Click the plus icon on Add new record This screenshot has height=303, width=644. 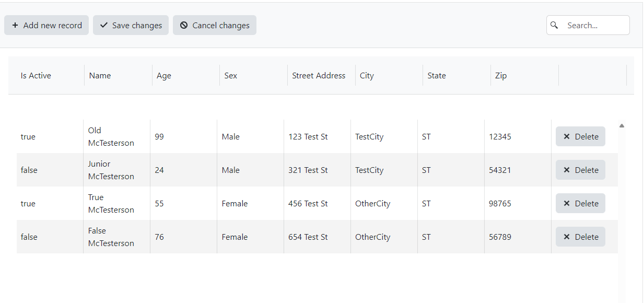15,25
